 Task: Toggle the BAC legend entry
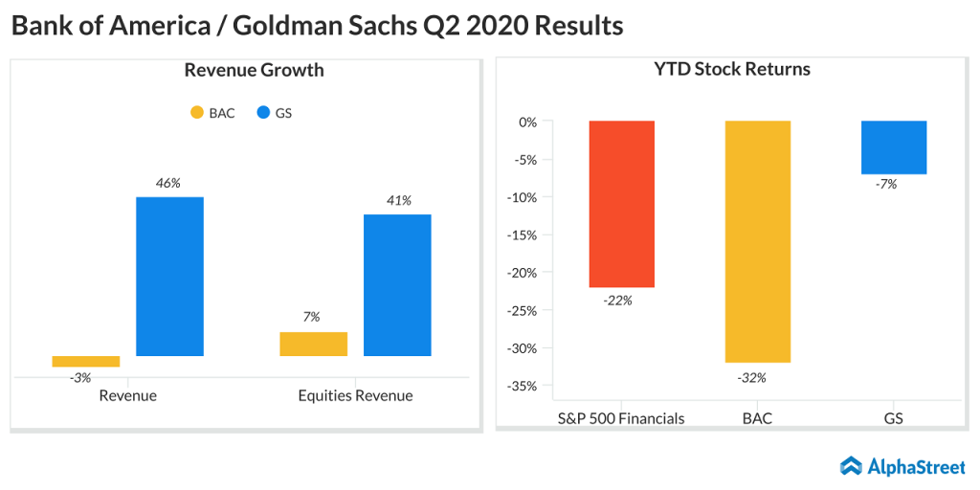coord(212,113)
